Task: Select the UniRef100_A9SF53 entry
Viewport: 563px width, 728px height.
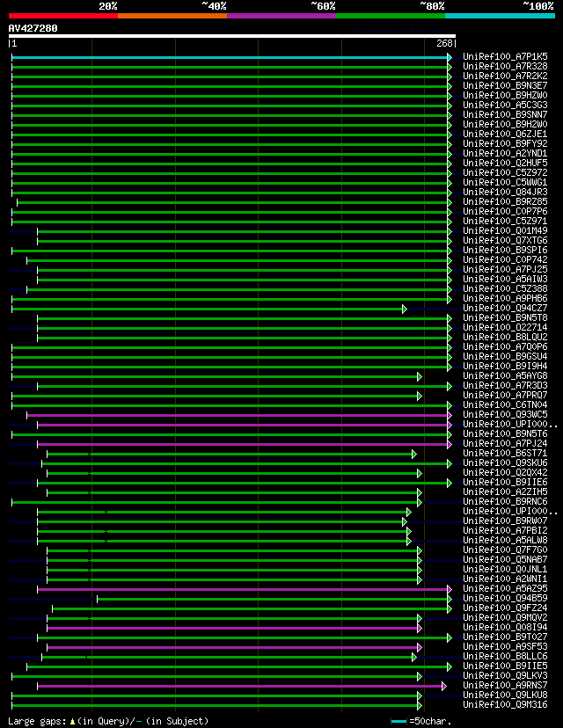Action: click(x=505, y=647)
